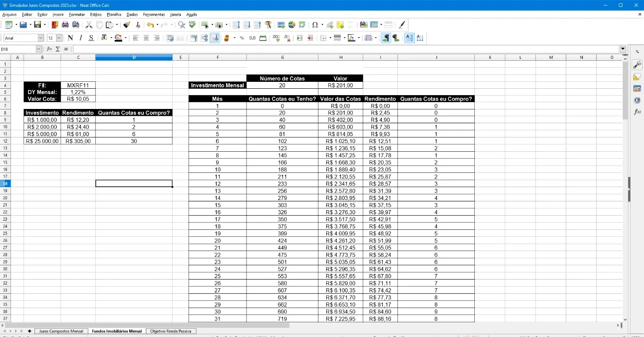Open the Function Wizard in formula bar

[x=50, y=49]
